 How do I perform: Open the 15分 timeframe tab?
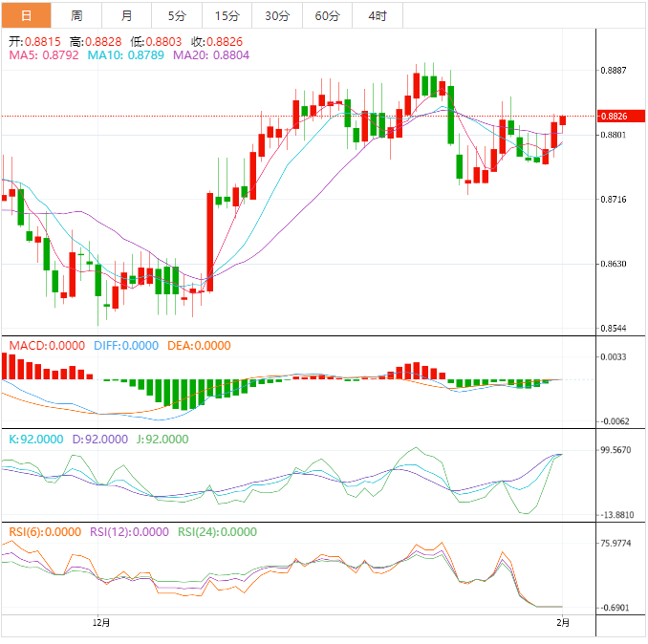(227, 15)
